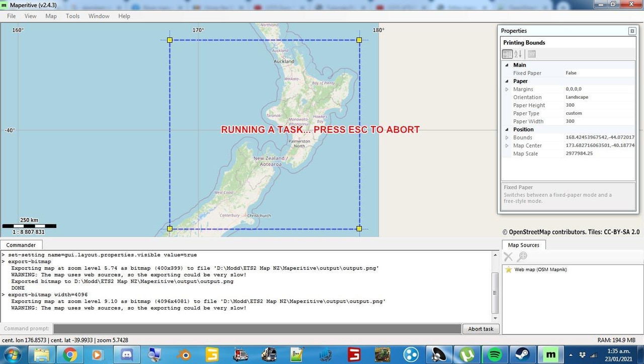Click the Abort task button

481,329
